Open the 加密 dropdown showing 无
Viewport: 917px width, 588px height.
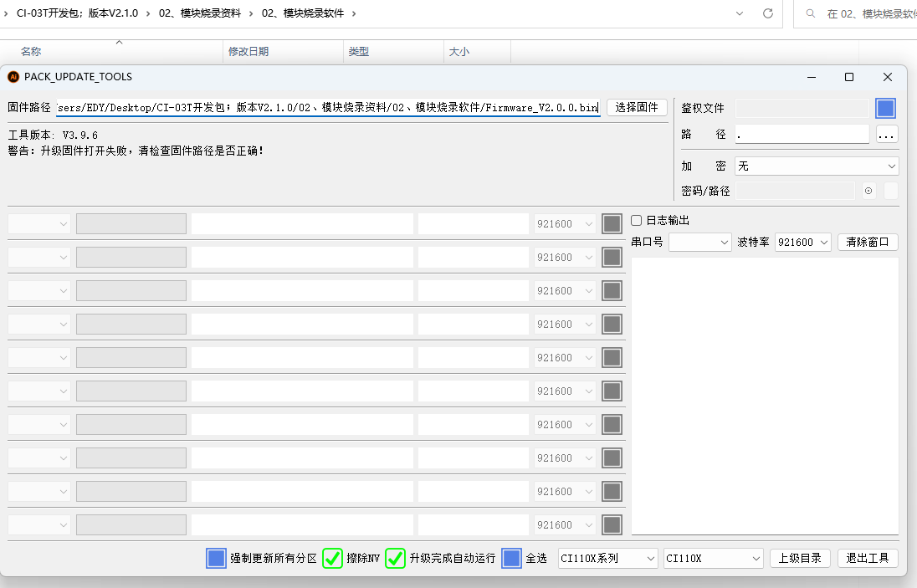click(x=817, y=166)
